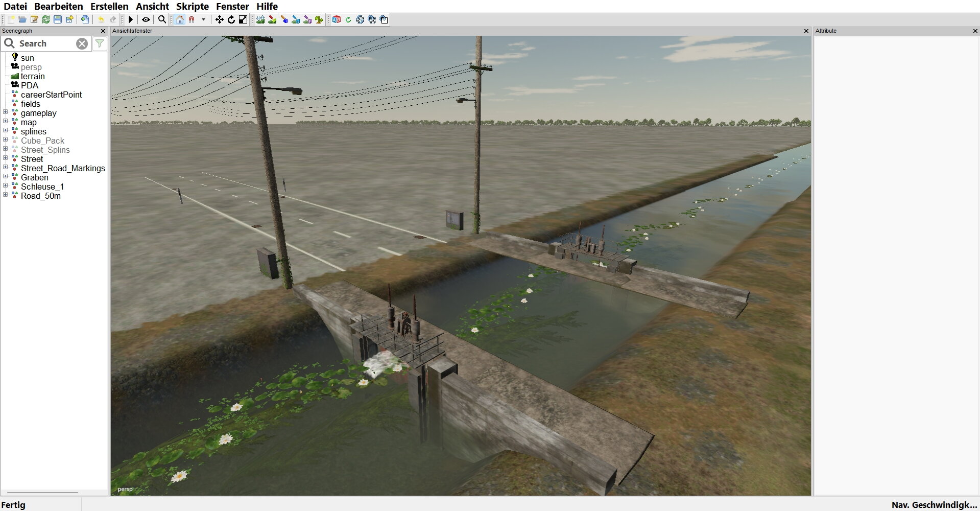The height and width of the screenshot is (511, 980).
Task: Clear the Scenegraph search with X button
Action: tap(82, 43)
